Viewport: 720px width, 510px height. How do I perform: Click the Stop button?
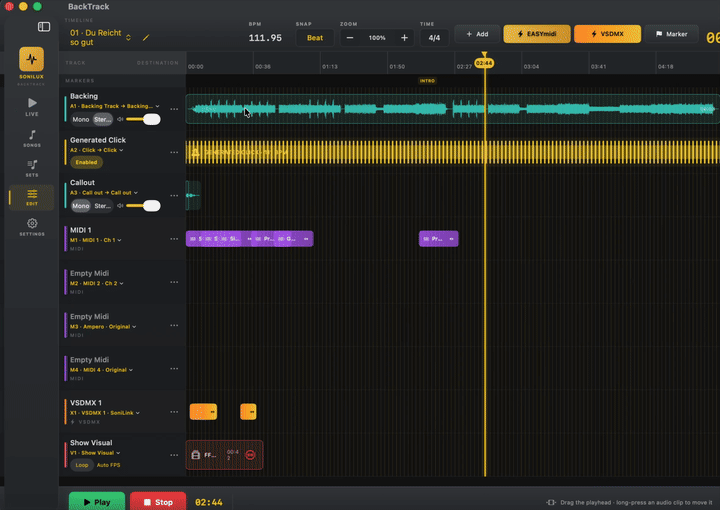158,502
